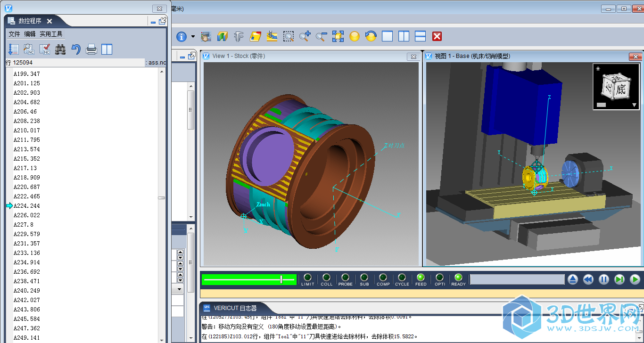644x343 pixels.
Task: Click the OPTI indicator light
Action: [439, 278]
